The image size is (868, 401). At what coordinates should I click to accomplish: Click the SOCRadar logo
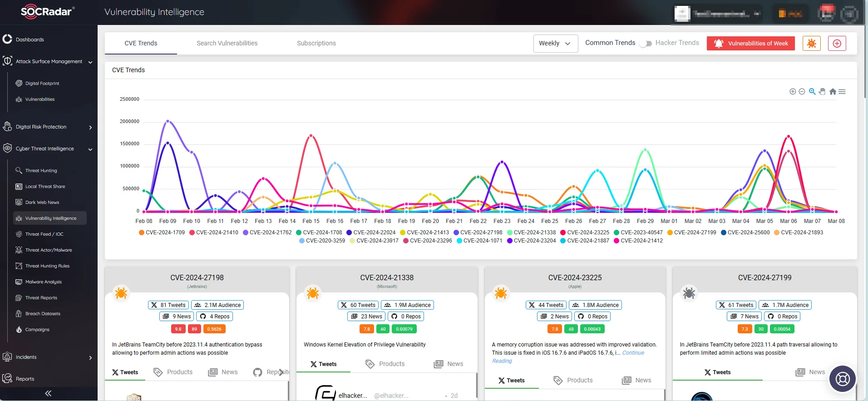(x=48, y=12)
